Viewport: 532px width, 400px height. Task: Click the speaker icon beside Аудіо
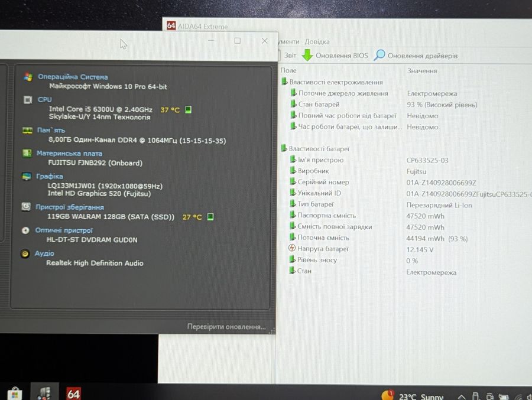coord(25,254)
